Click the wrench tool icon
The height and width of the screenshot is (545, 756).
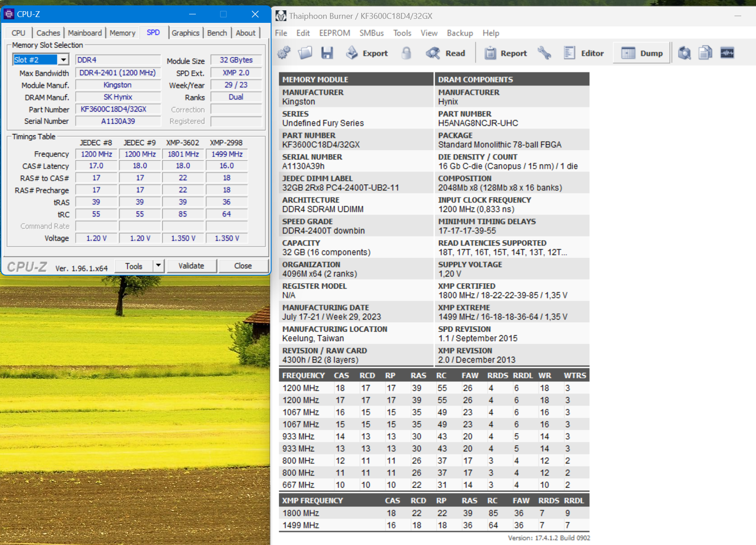(544, 53)
